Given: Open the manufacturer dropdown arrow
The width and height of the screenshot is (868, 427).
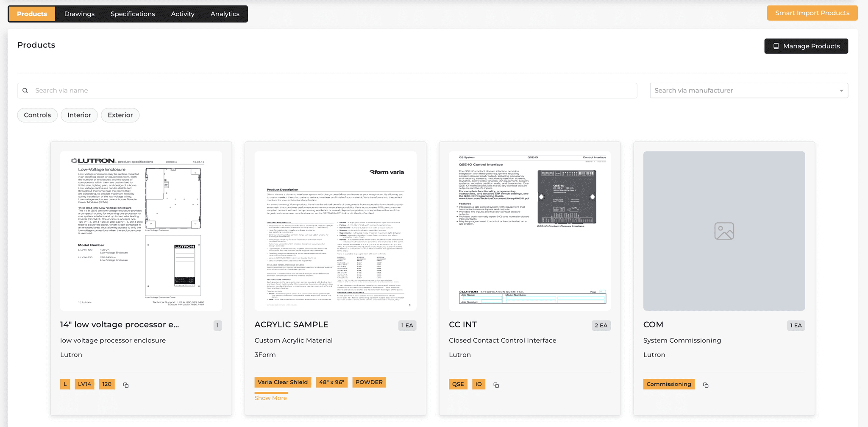Looking at the screenshot, I should [x=841, y=91].
